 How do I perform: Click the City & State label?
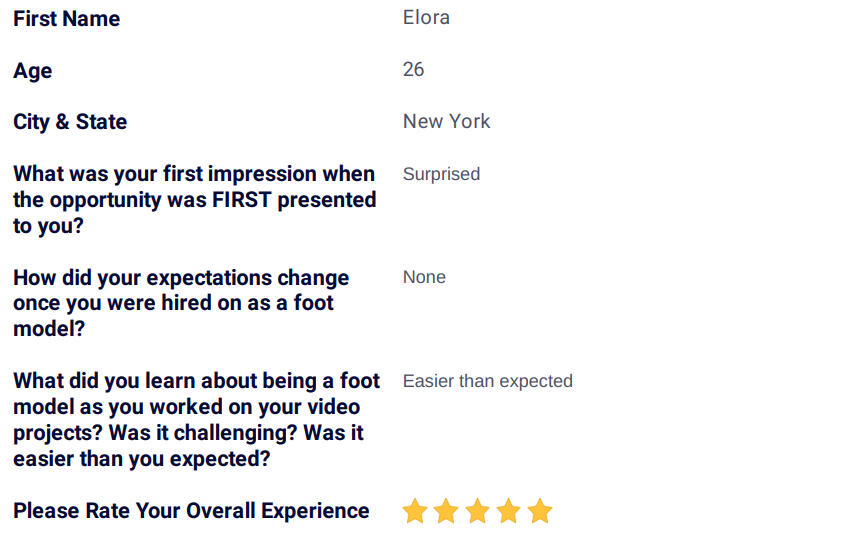point(70,122)
